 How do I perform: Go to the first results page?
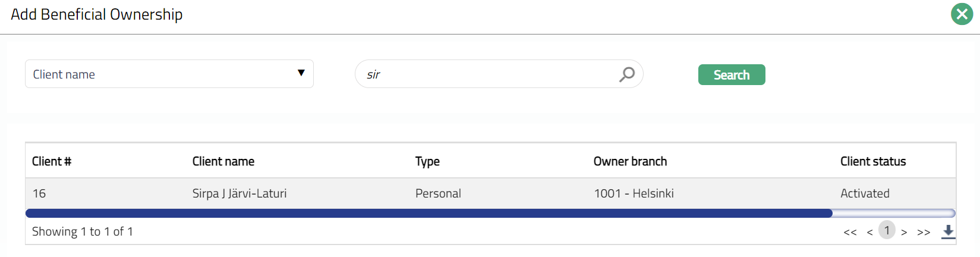point(850,232)
